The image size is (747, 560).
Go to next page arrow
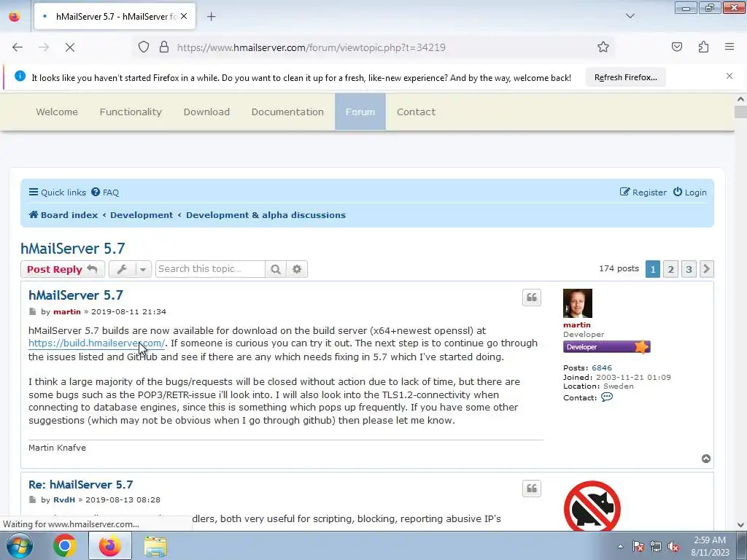[706, 270]
